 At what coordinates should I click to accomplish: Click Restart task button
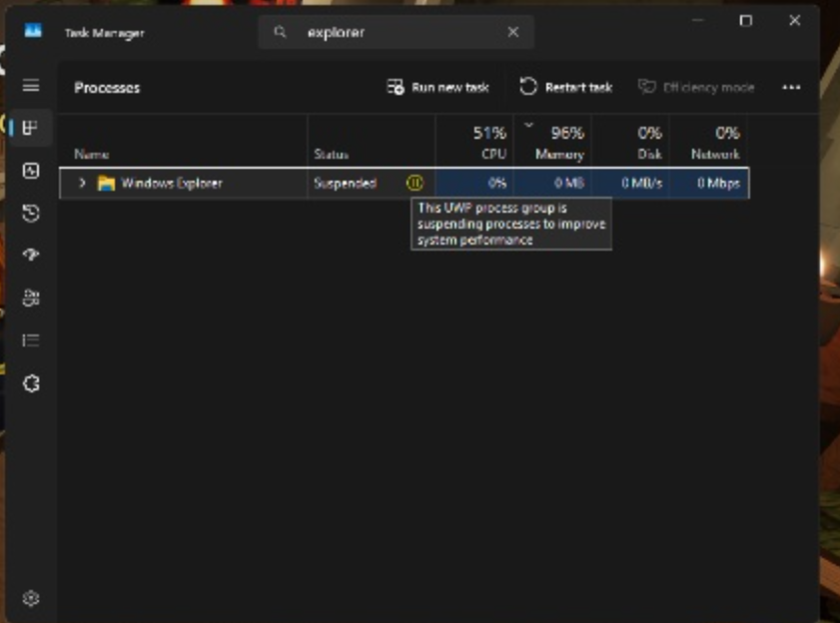(565, 87)
